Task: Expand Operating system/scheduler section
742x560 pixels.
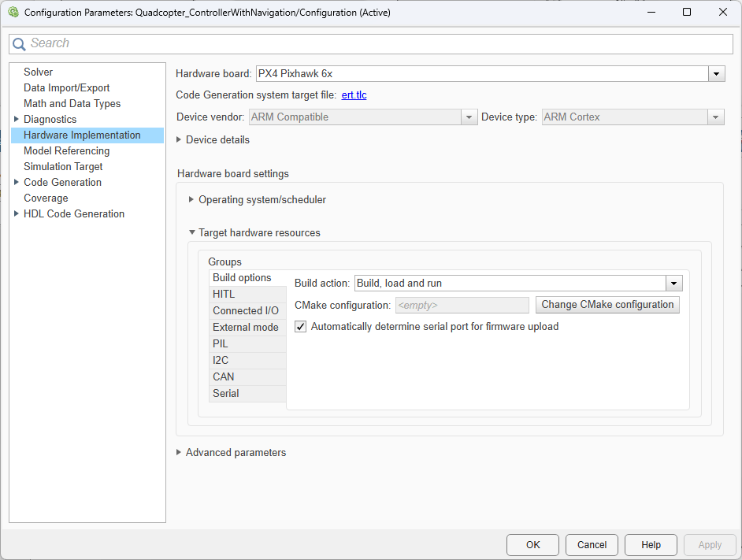Action: (191, 200)
